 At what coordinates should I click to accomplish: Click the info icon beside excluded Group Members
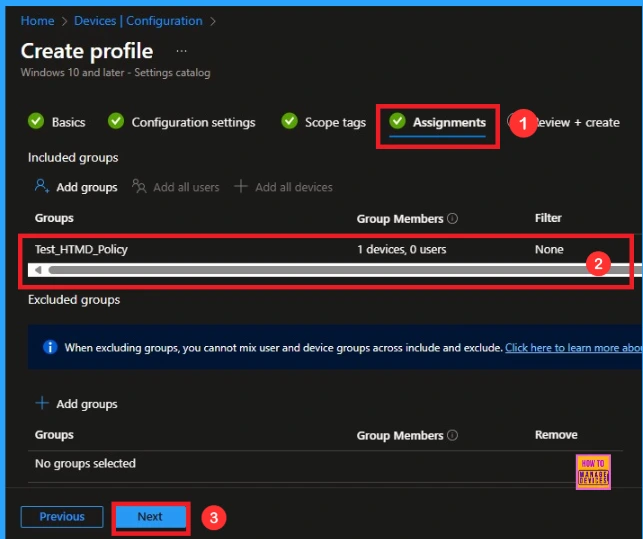(x=452, y=436)
